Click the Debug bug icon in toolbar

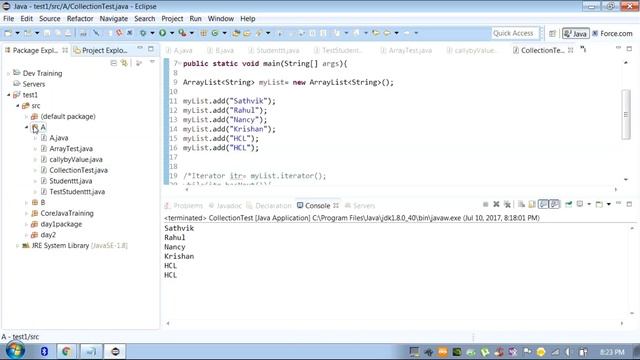coord(143,33)
